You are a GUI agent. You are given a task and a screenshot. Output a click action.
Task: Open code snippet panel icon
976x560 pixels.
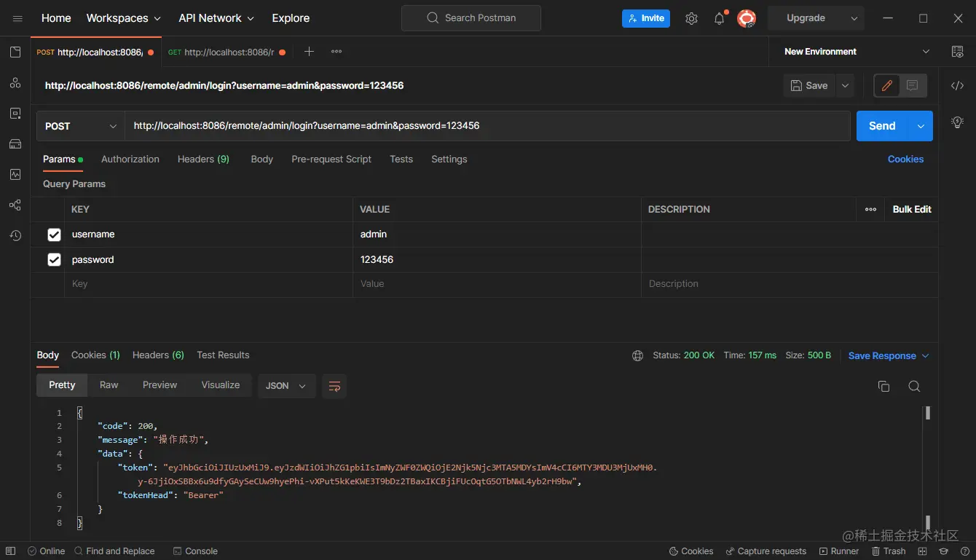[957, 86]
